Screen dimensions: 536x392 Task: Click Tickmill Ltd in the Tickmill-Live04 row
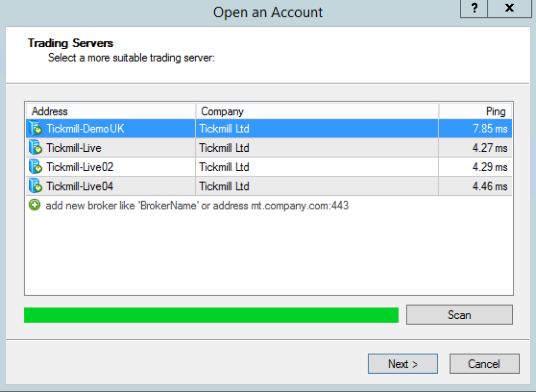pyautogui.click(x=224, y=186)
